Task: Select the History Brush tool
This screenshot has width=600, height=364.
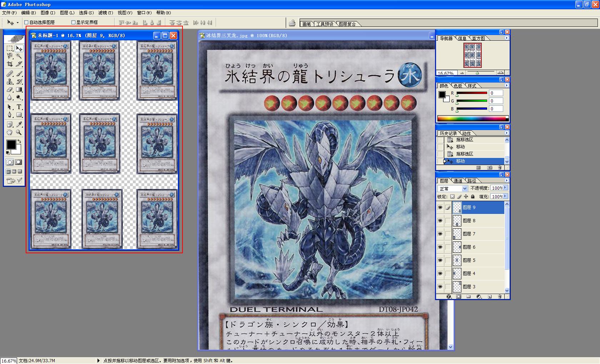Action: coord(19,81)
